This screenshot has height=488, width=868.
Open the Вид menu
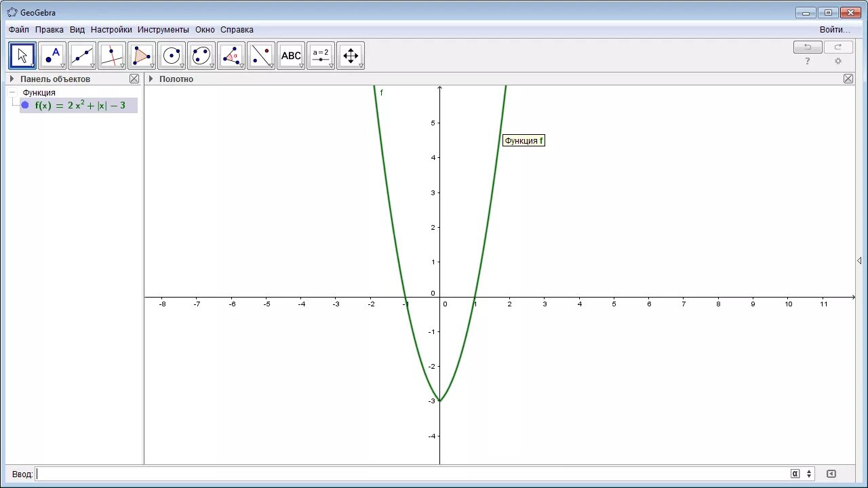(x=77, y=30)
